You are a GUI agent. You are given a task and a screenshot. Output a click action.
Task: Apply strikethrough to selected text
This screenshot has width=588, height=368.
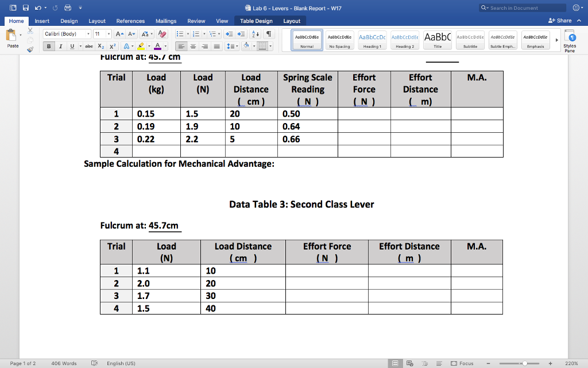(x=88, y=46)
